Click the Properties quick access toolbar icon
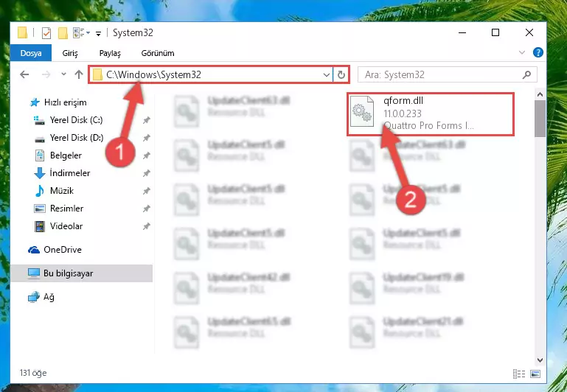Image resolution: width=567 pixels, height=392 pixels. 46,33
